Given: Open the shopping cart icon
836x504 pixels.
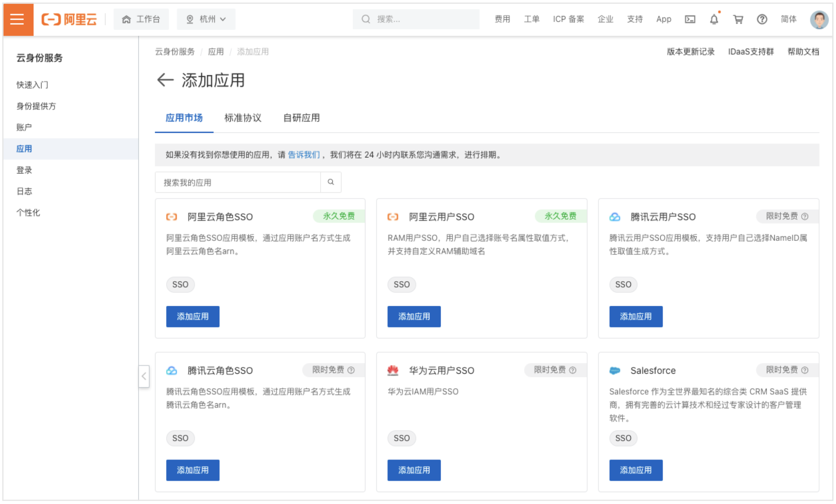Looking at the screenshot, I should [738, 19].
